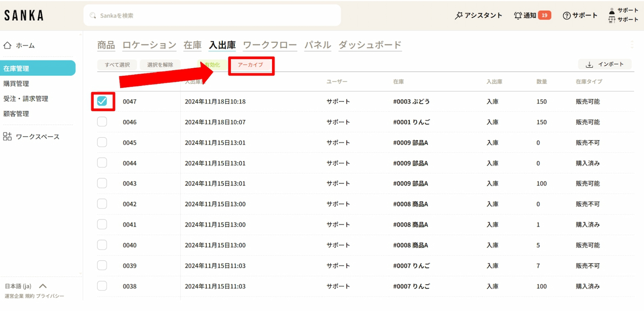Open 購買管理 in the sidebar

(16, 84)
